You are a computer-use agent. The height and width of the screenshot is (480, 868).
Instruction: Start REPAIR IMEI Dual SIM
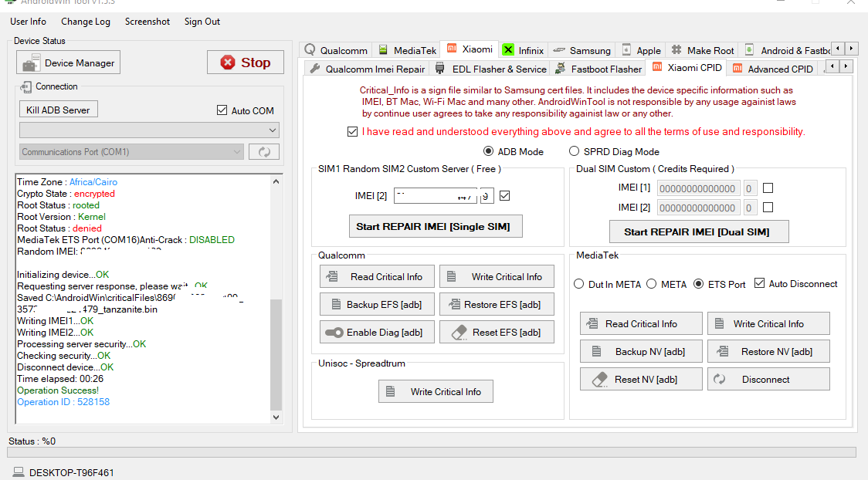[x=699, y=232]
